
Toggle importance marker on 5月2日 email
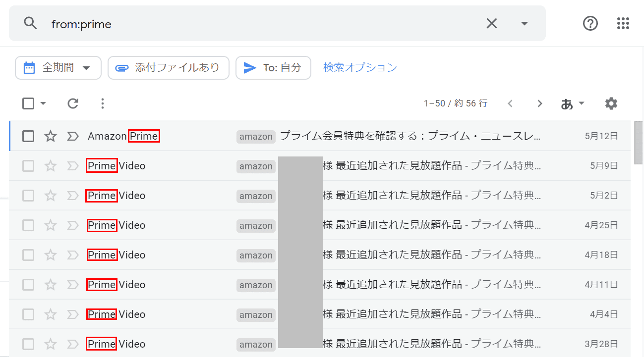(73, 196)
